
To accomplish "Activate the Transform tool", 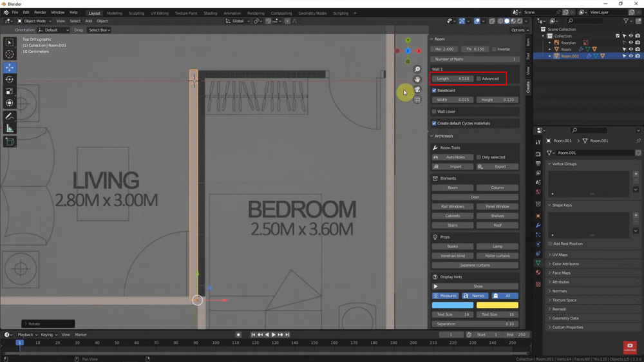I will pyautogui.click(x=10, y=103).
